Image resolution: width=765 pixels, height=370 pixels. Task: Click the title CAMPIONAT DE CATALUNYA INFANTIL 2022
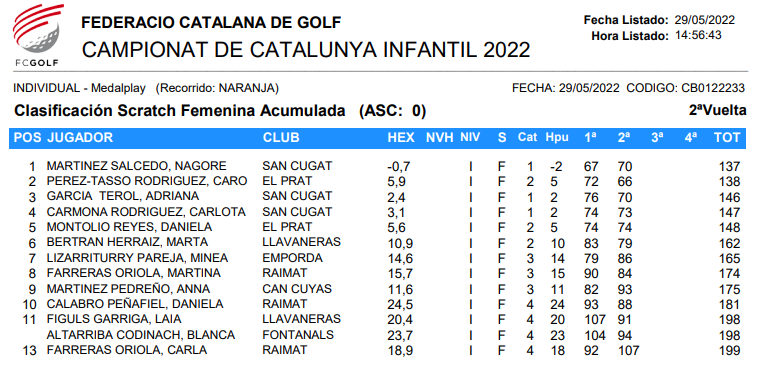305,50
